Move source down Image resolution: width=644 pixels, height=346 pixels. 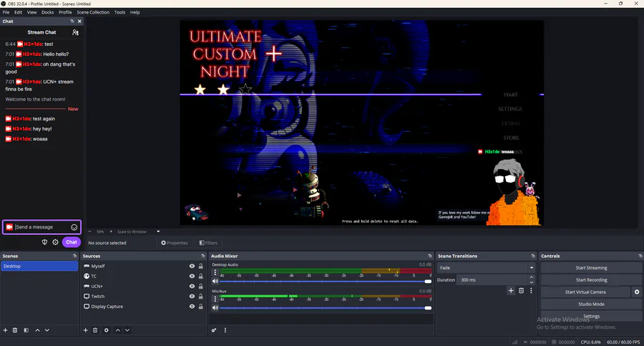[x=127, y=330]
